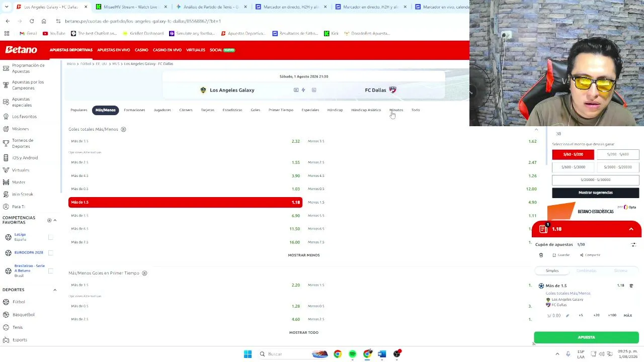
Task: Open the Básquetbol sport icon in the sidebar
Action: pyautogui.click(x=6, y=315)
